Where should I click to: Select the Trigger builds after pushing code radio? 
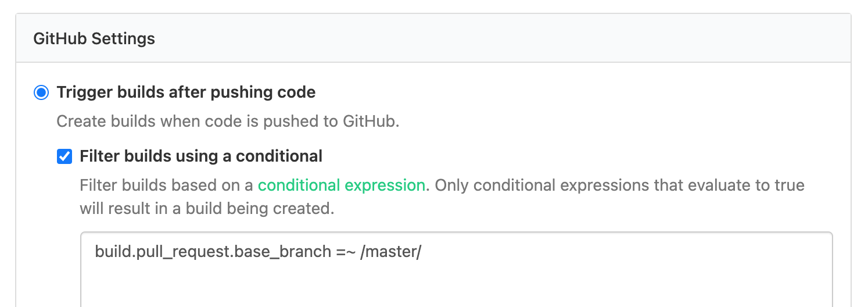[41, 92]
